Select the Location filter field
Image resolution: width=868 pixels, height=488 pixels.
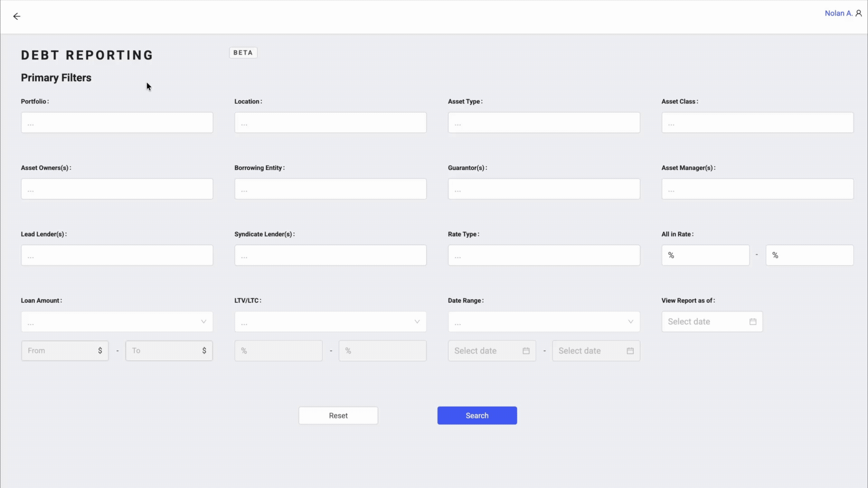click(330, 122)
